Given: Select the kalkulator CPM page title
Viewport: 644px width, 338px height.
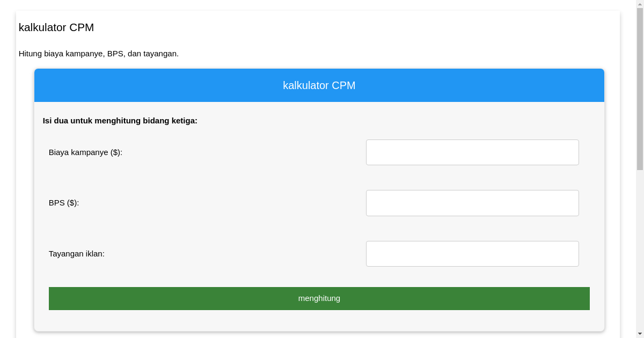Looking at the screenshot, I should 56,27.
